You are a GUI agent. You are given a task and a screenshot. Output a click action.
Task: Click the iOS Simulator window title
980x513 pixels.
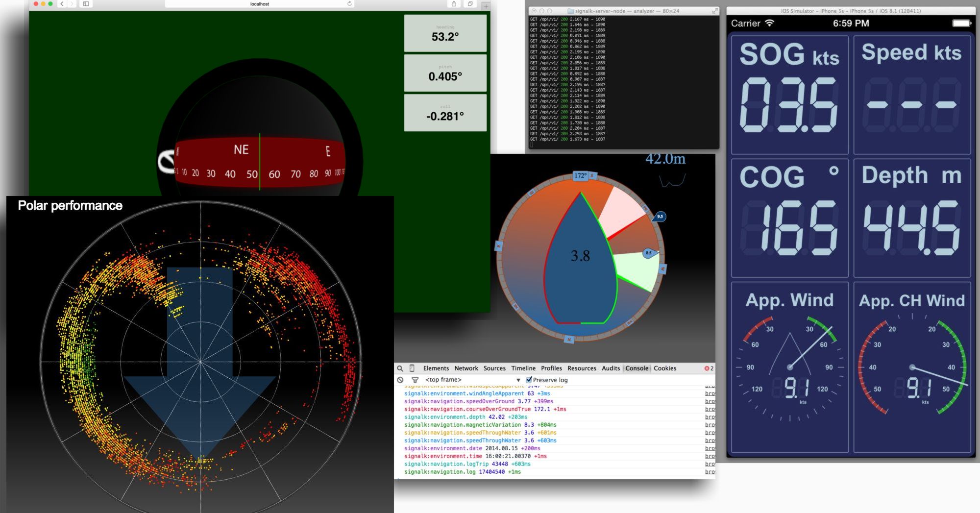[851, 11]
